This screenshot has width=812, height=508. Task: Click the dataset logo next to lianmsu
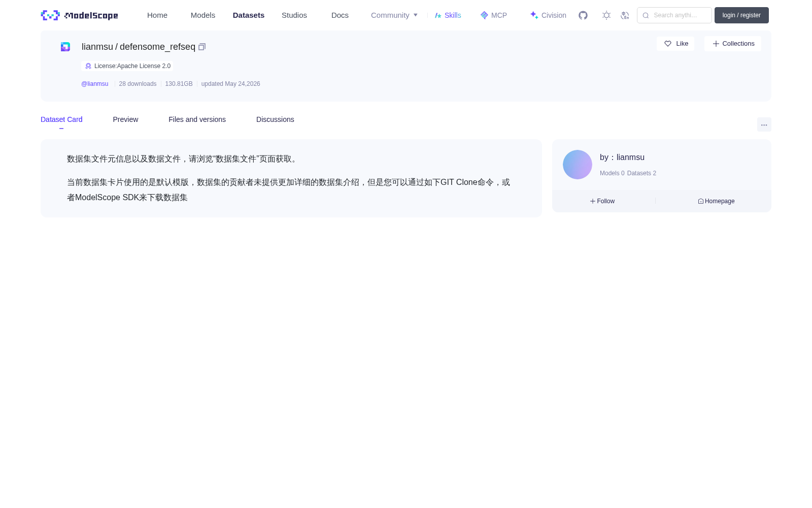pos(65,47)
